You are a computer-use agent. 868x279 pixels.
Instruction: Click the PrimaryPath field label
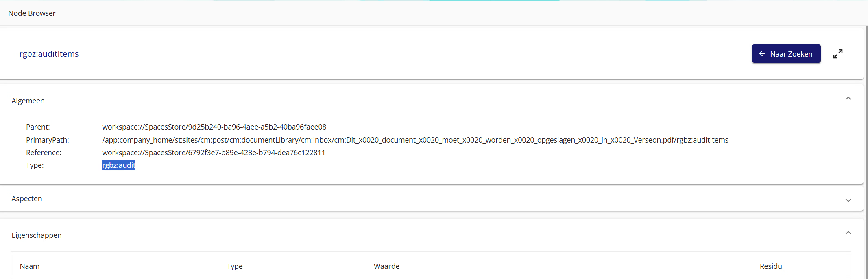(x=48, y=140)
